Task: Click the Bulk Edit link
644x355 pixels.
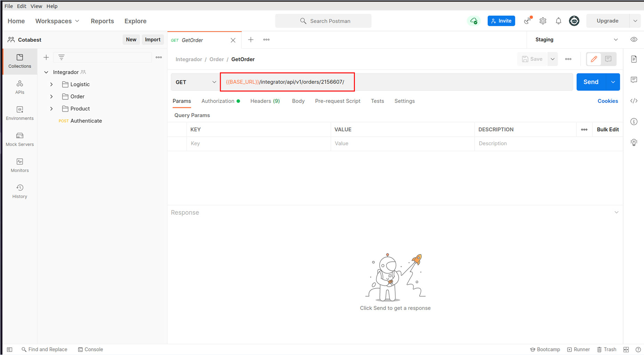Action: tap(608, 129)
